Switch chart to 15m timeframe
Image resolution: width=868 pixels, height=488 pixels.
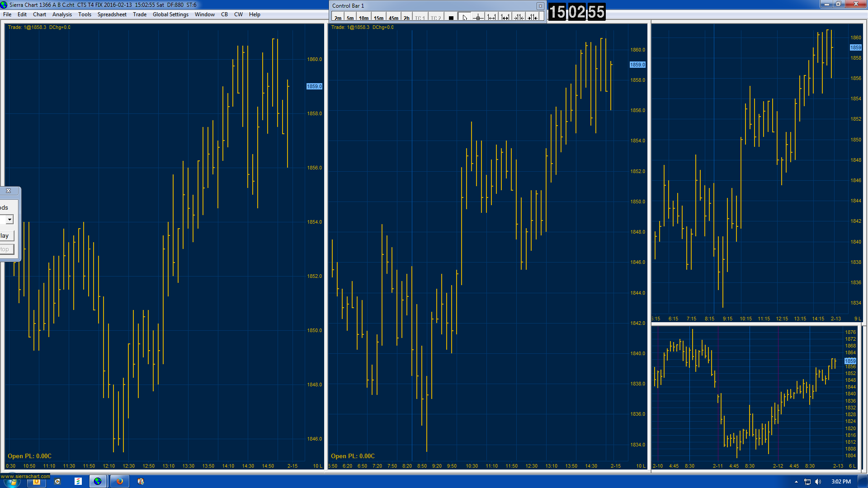378,18
